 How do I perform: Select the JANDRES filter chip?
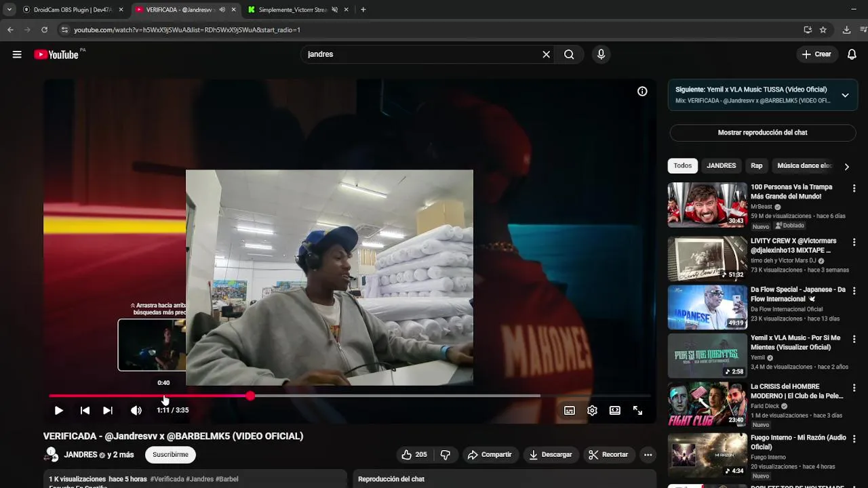[721, 166]
